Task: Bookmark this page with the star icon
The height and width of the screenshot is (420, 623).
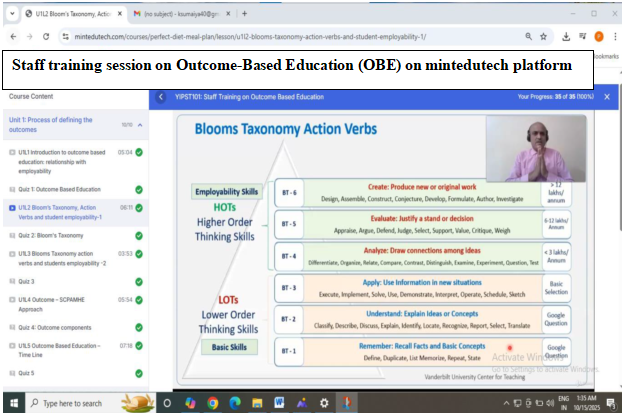Action: 544,36
